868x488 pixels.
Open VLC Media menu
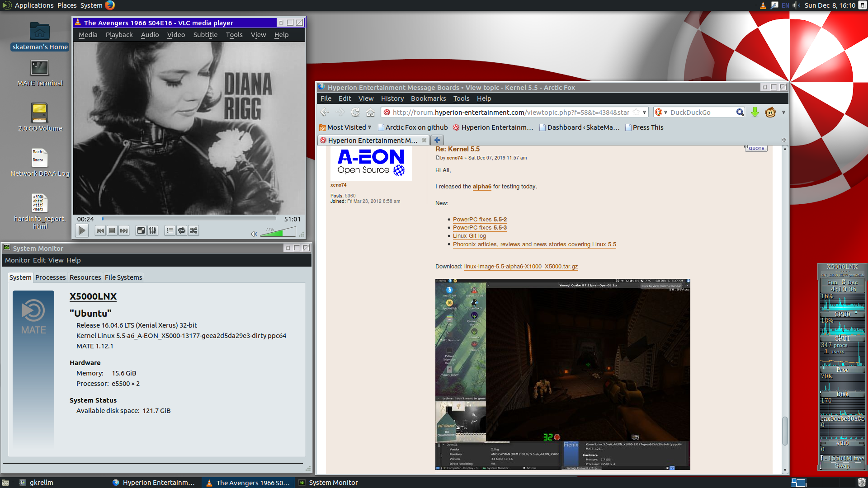click(88, 35)
